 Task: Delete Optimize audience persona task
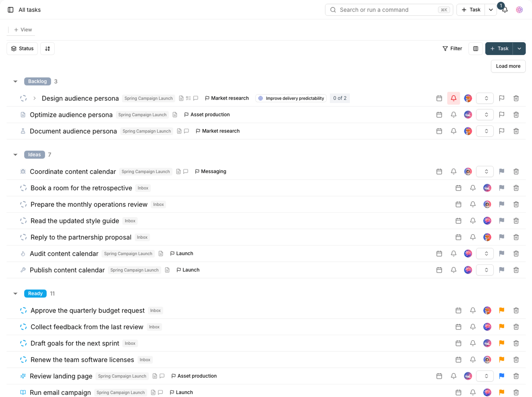tap(516, 115)
